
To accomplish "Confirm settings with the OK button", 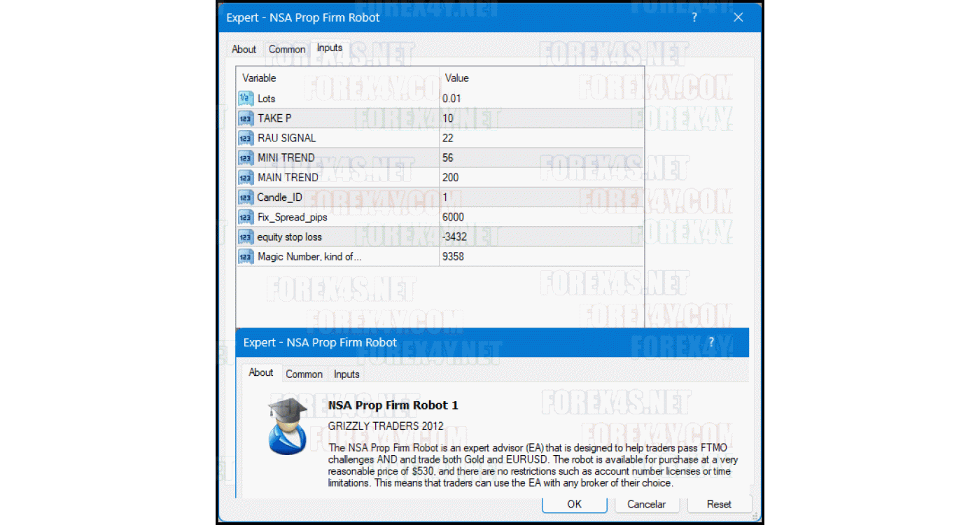I will click(574, 504).
